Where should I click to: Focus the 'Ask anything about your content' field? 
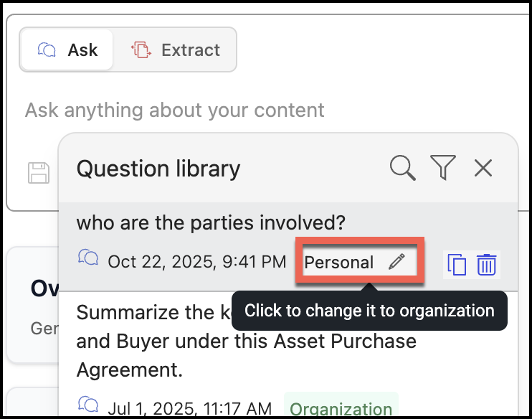(x=174, y=110)
